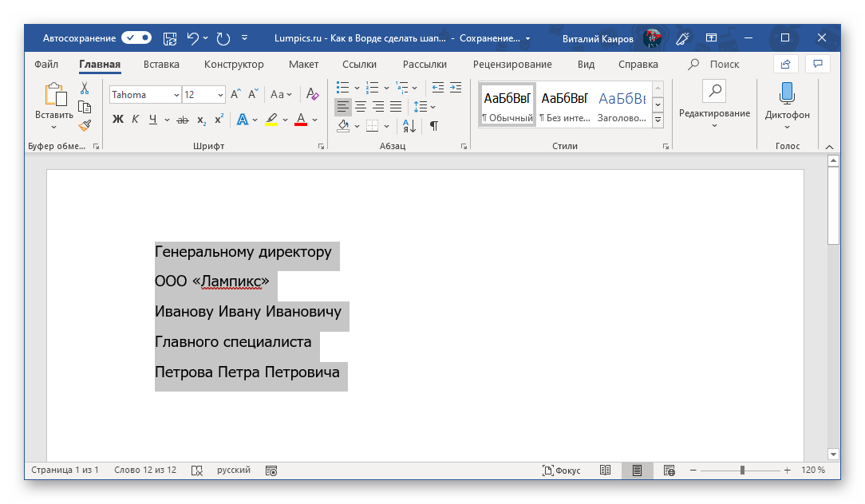This screenshot has width=865, height=504.
Task: Show paragraph marks with the pilcrow icon
Action: [x=434, y=125]
